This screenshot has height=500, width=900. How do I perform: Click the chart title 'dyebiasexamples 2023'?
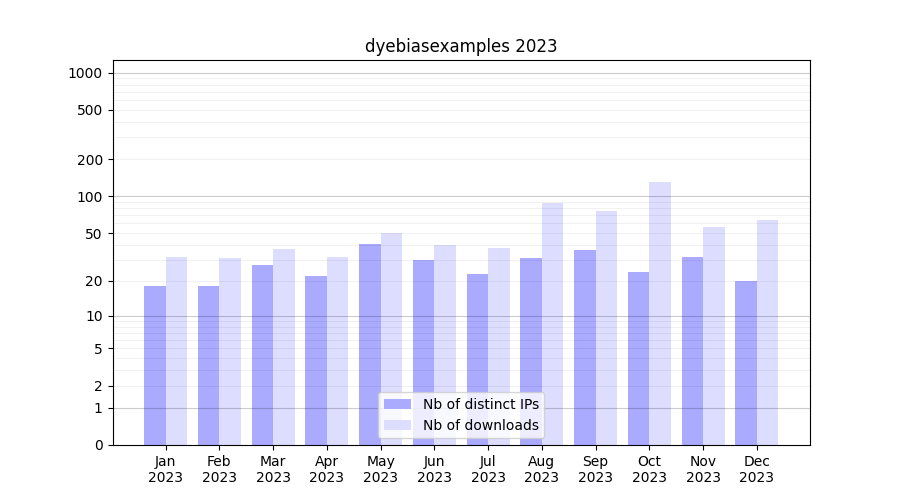click(x=461, y=46)
